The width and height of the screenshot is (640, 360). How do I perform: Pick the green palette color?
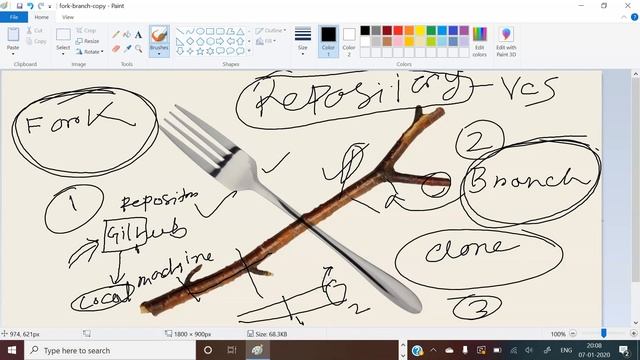(431, 30)
